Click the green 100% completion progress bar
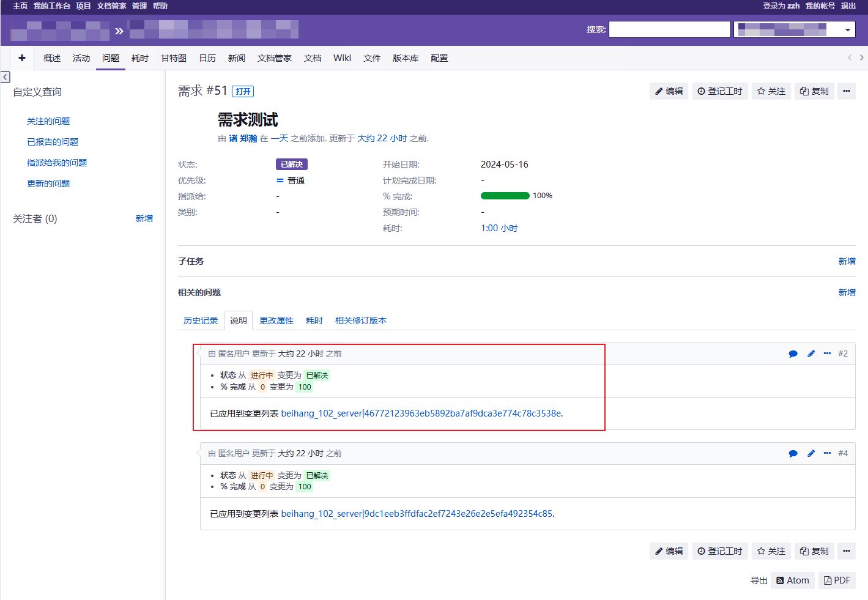 coord(505,196)
